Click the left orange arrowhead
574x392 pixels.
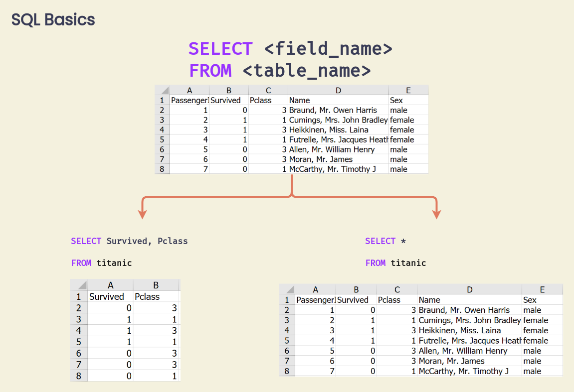point(143,214)
